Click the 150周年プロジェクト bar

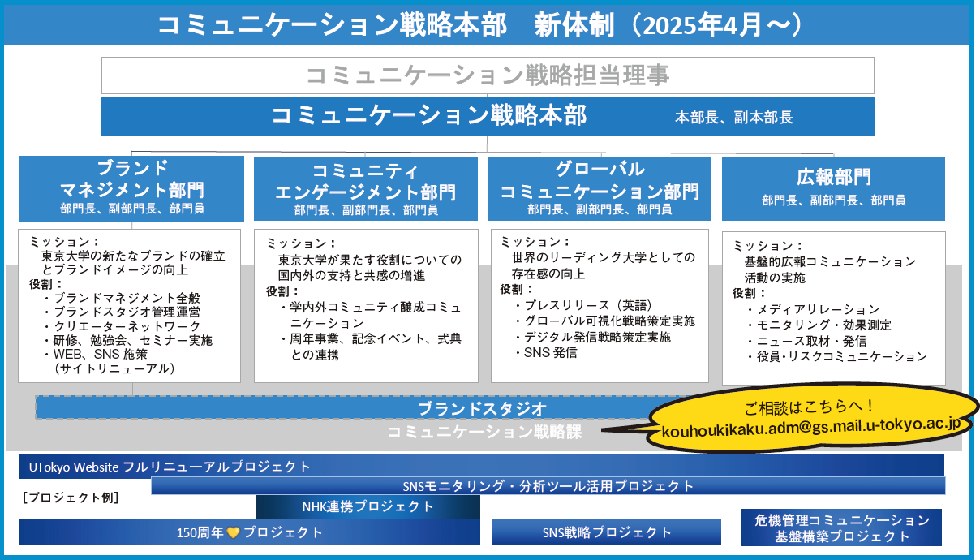point(250,532)
